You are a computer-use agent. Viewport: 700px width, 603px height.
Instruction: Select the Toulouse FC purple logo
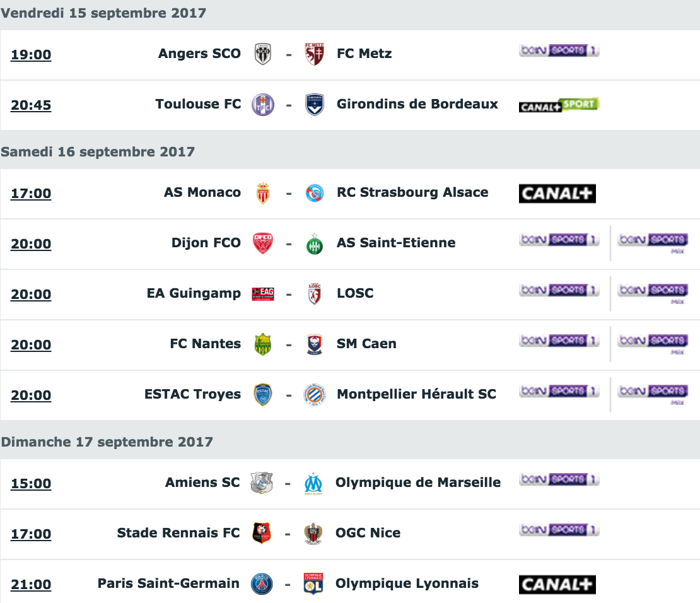click(x=263, y=105)
